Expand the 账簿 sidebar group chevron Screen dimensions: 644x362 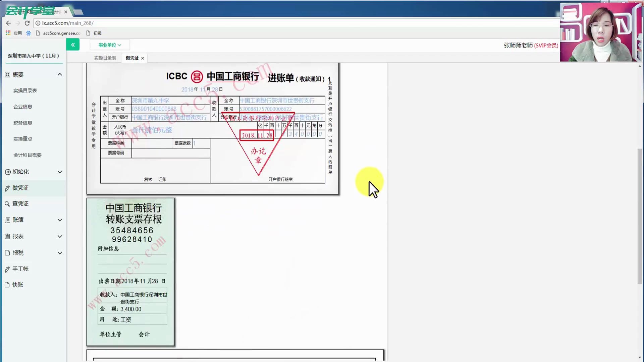(60, 220)
